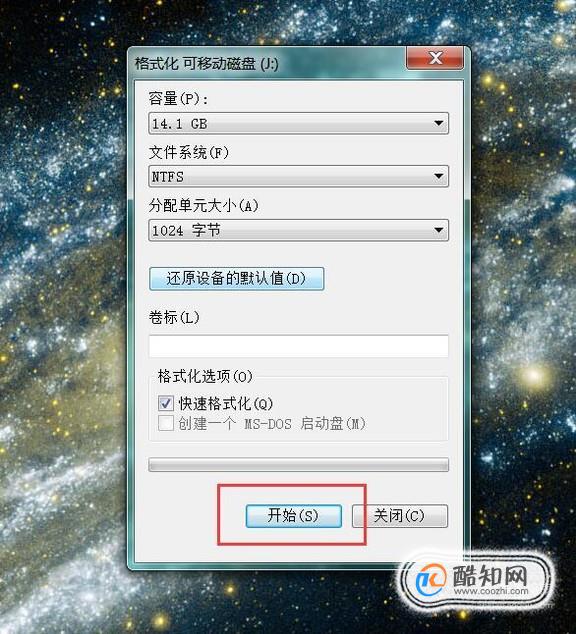
Task: Click the 文件系统(F) label
Action: [x=189, y=152]
